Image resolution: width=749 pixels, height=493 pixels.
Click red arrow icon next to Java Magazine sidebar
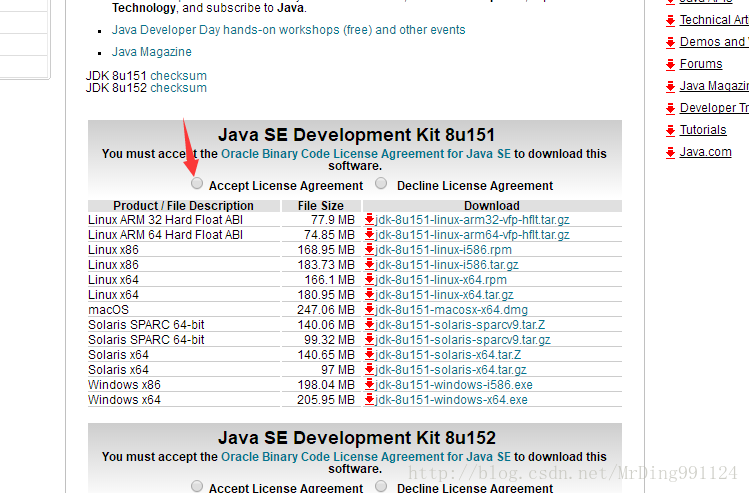[x=671, y=86]
